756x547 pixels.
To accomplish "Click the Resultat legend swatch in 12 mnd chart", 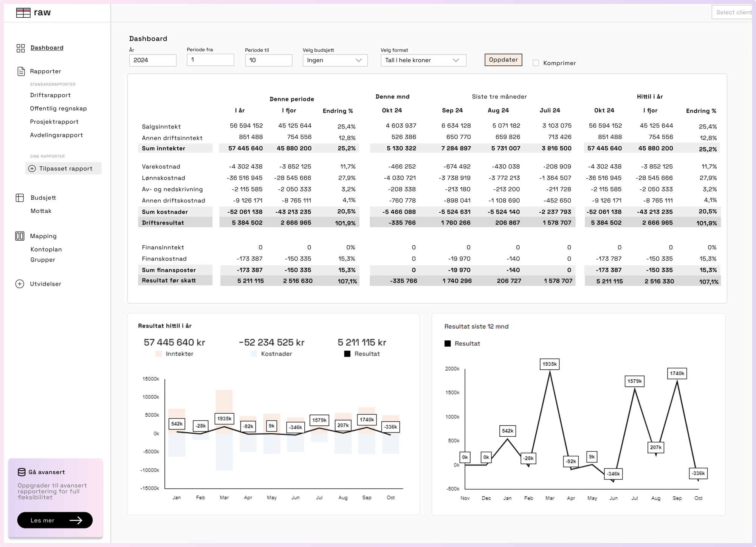I will click(x=448, y=343).
